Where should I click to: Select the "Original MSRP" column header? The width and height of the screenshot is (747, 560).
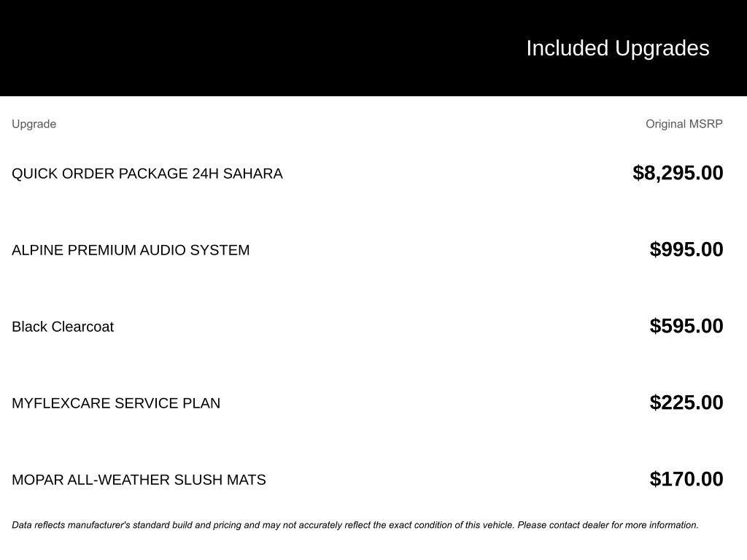pos(684,124)
